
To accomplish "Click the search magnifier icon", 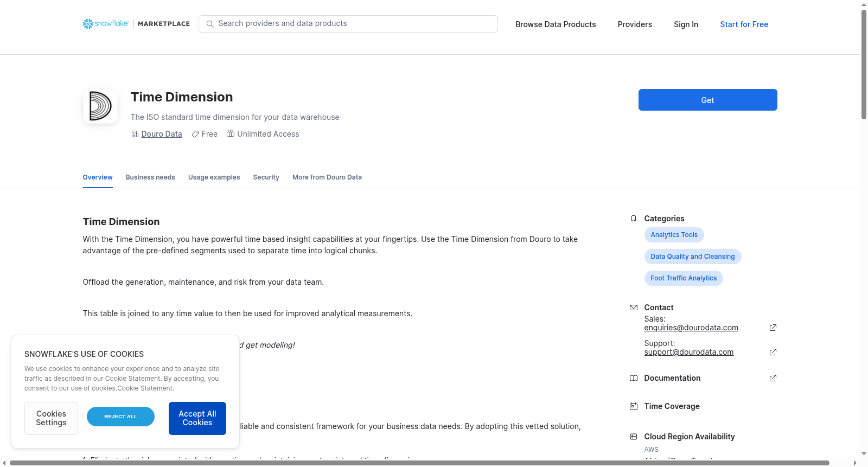I will click(210, 24).
